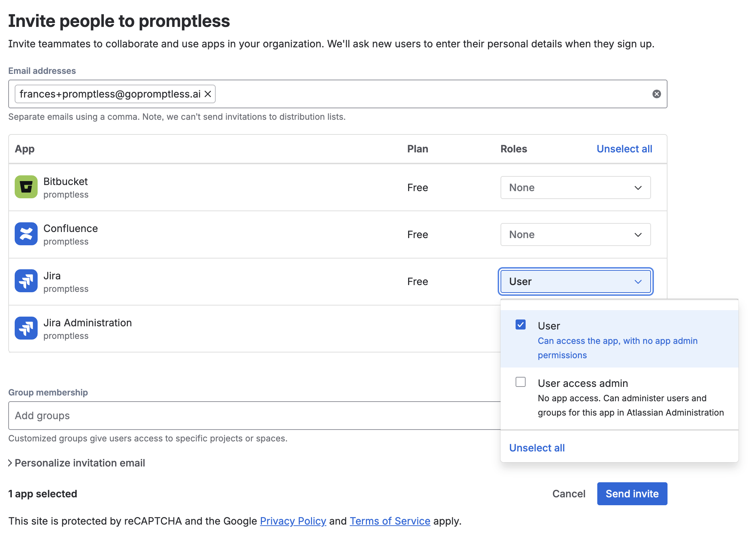Remove the frances+promptless email chip
The image size is (756, 540).
pos(208,94)
